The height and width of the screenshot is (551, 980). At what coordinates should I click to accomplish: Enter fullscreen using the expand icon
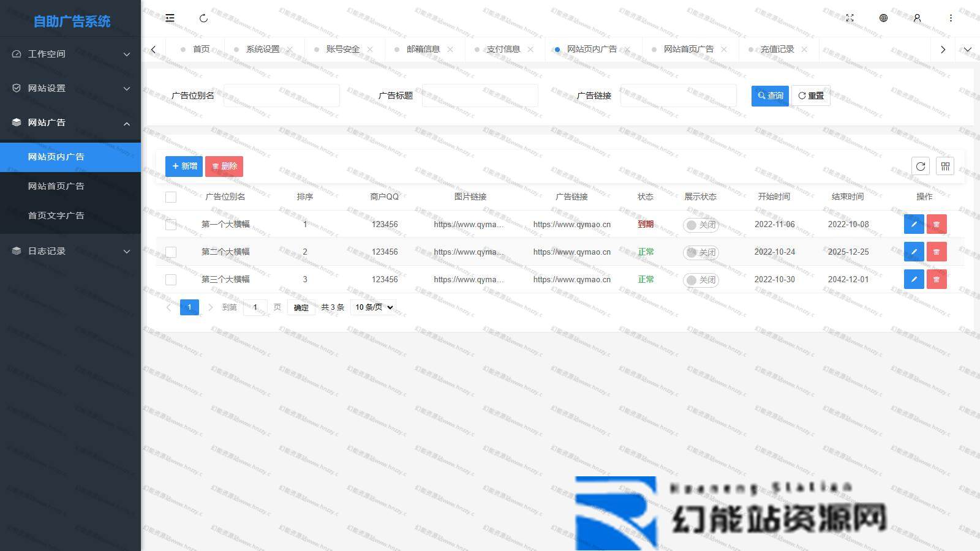coord(850,18)
